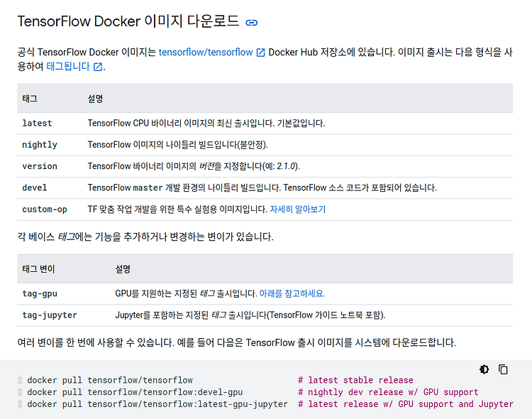Click external-link icon after 태그됩니다
The height and width of the screenshot is (419, 532).
pos(98,67)
